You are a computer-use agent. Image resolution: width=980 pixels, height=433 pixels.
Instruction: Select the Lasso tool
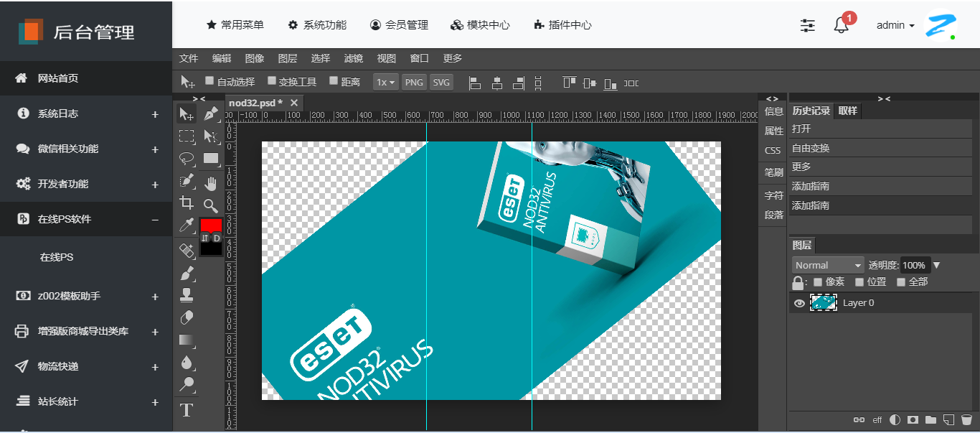187,159
